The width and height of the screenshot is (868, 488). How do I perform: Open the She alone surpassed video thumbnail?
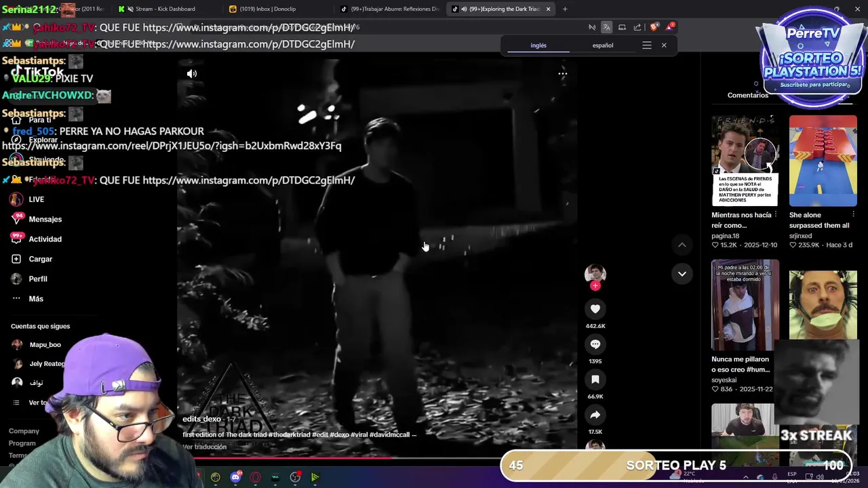823,161
